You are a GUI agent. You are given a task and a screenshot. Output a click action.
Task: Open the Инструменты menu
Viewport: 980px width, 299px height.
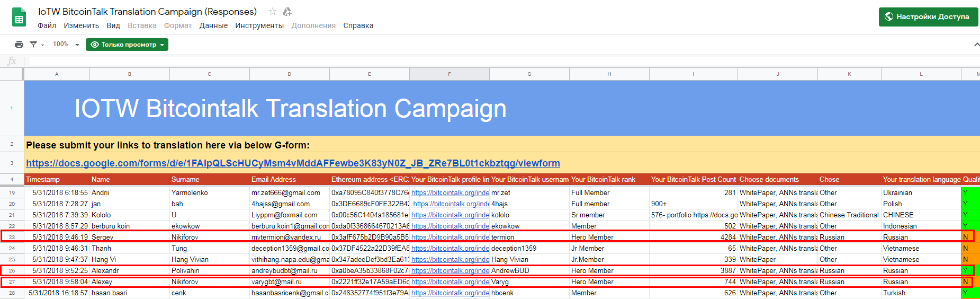[259, 25]
